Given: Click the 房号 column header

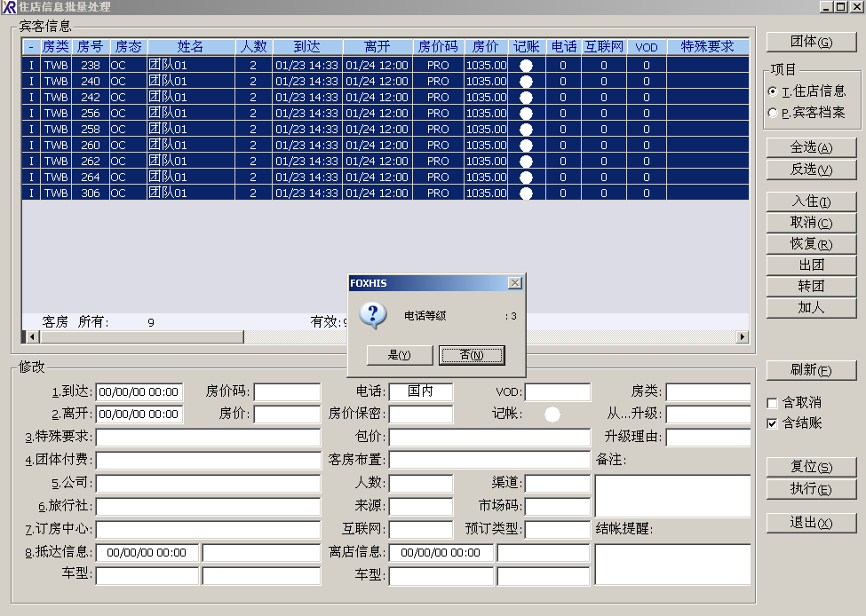Looking at the screenshot, I should click(x=90, y=46).
